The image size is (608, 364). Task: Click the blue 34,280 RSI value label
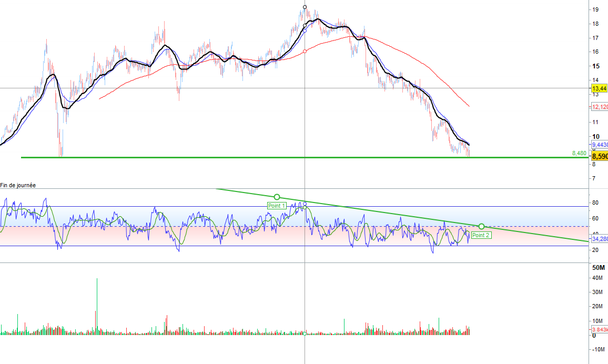[x=600, y=239]
